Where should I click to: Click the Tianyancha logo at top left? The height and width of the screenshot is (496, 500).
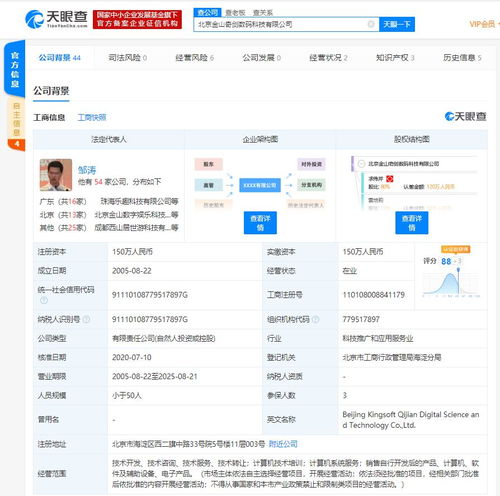pos(56,19)
